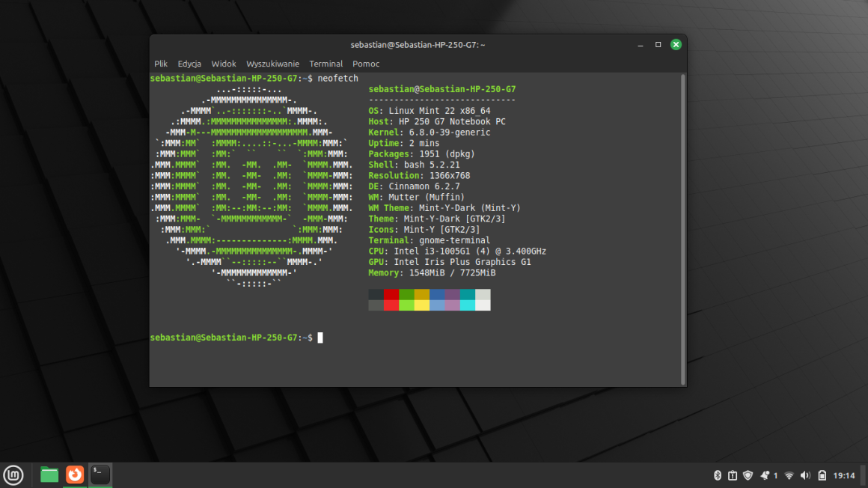Click the 'Icons: Mint-Y [GTK2/3]' line

[424, 229]
